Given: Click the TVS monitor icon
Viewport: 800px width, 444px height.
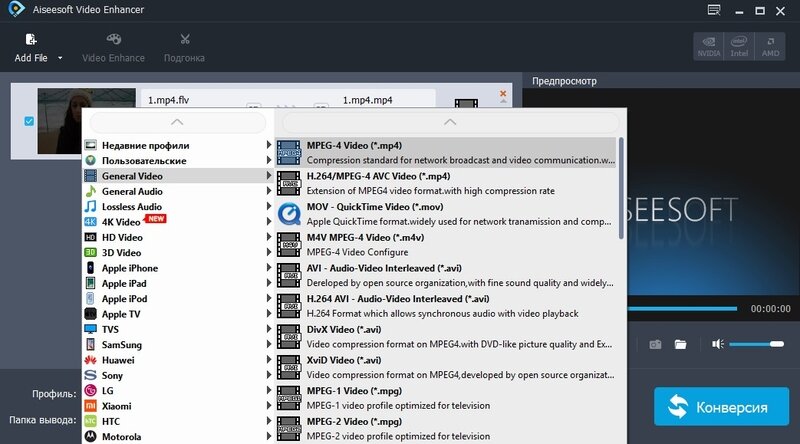Looking at the screenshot, I should pyautogui.click(x=90, y=329).
